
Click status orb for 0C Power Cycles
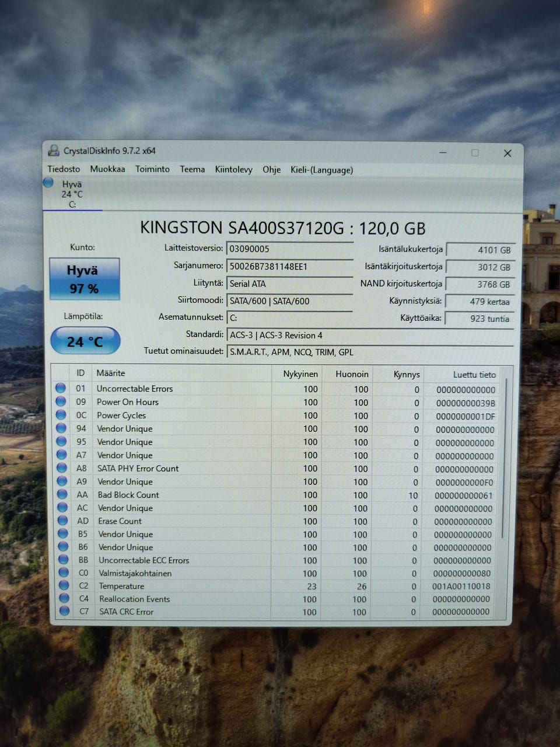[x=61, y=414]
